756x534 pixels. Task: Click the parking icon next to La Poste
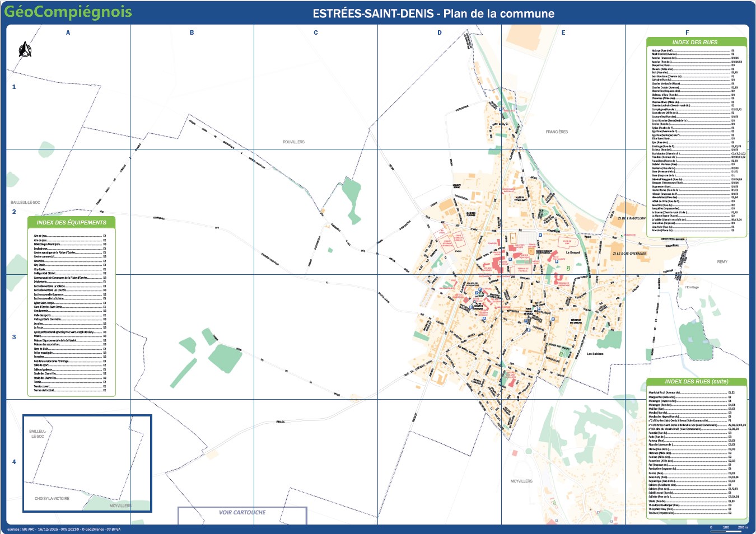click(480, 289)
